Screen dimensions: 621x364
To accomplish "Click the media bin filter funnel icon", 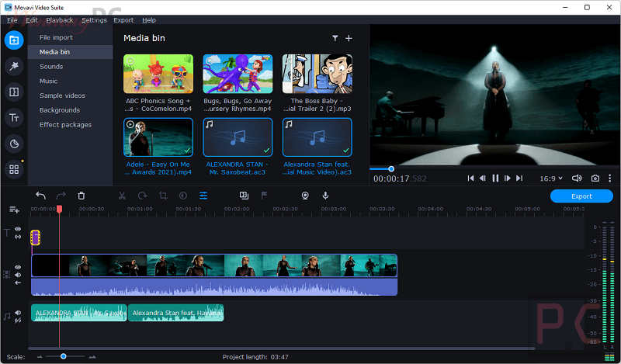I will tap(335, 38).
